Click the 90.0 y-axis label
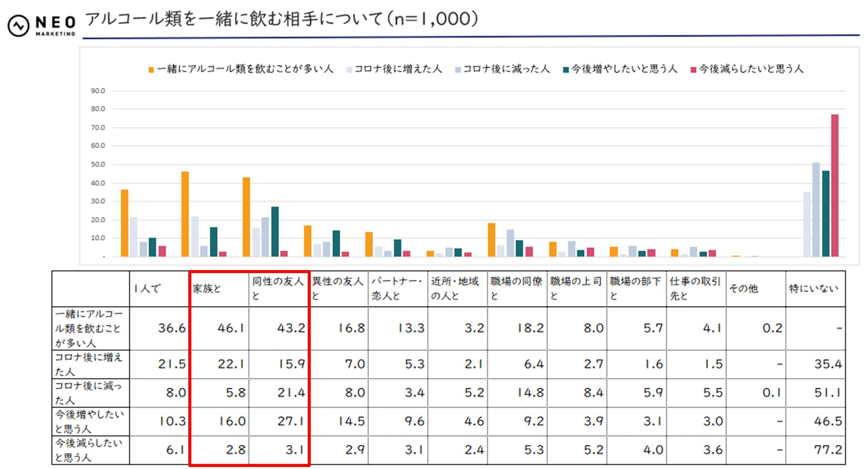Screen dimensions: 868x469 (x=98, y=91)
